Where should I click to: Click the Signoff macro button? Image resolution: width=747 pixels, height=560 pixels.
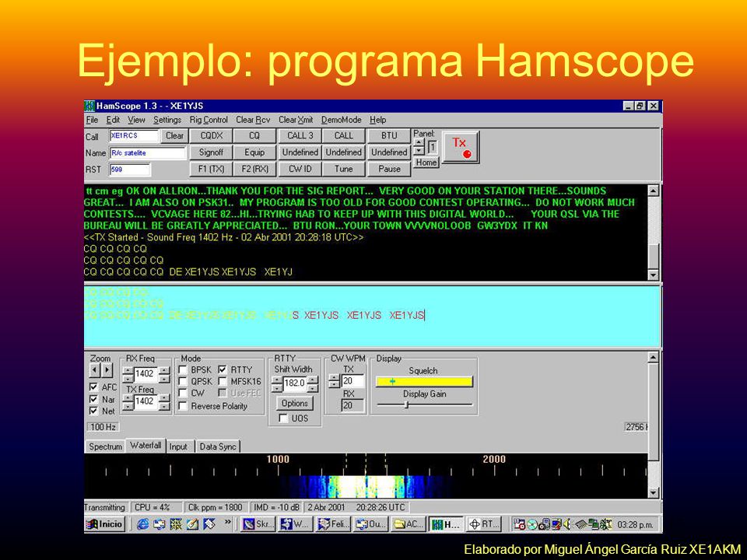(211, 152)
